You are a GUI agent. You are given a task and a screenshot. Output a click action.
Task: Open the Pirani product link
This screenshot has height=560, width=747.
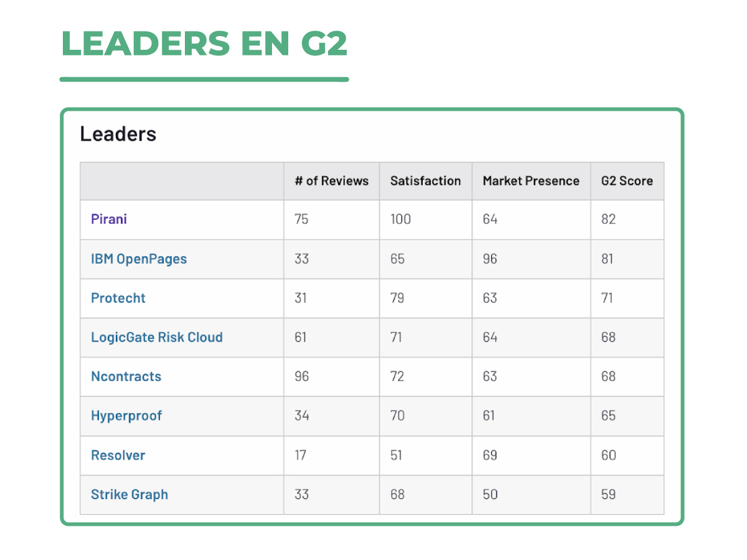point(109,219)
